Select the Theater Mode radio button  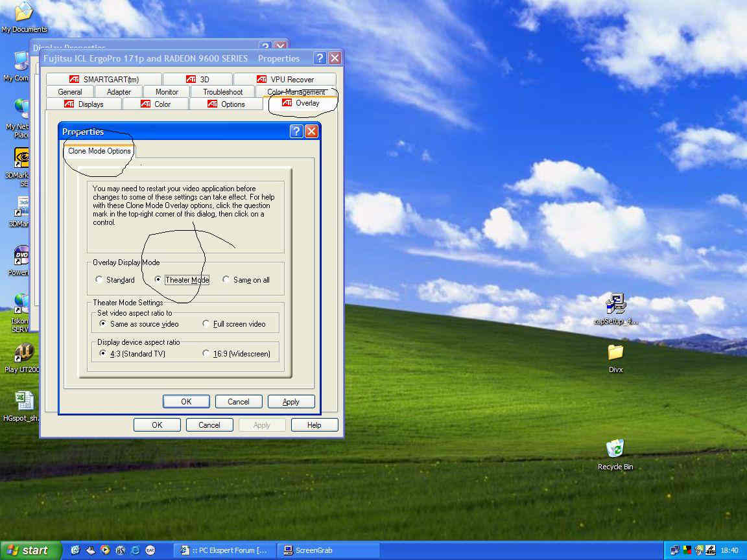coord(158,279)
